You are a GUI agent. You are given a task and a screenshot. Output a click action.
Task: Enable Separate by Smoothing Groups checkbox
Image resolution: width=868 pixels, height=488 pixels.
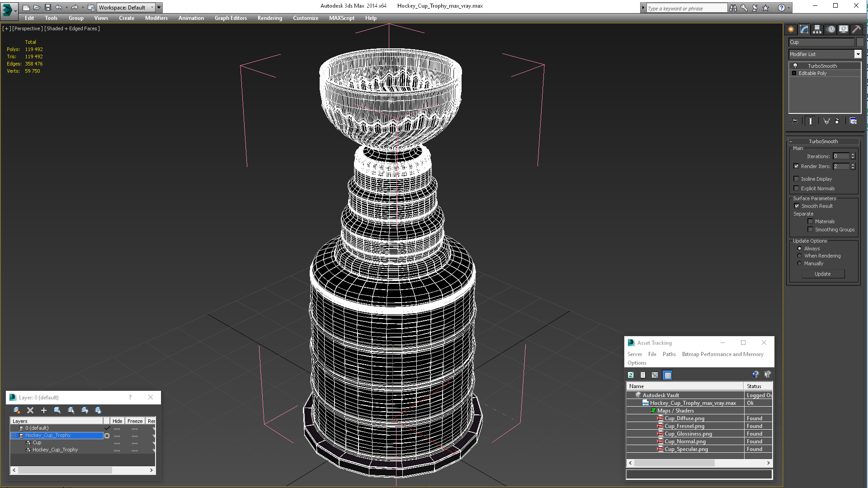click(x=811, y=230)
